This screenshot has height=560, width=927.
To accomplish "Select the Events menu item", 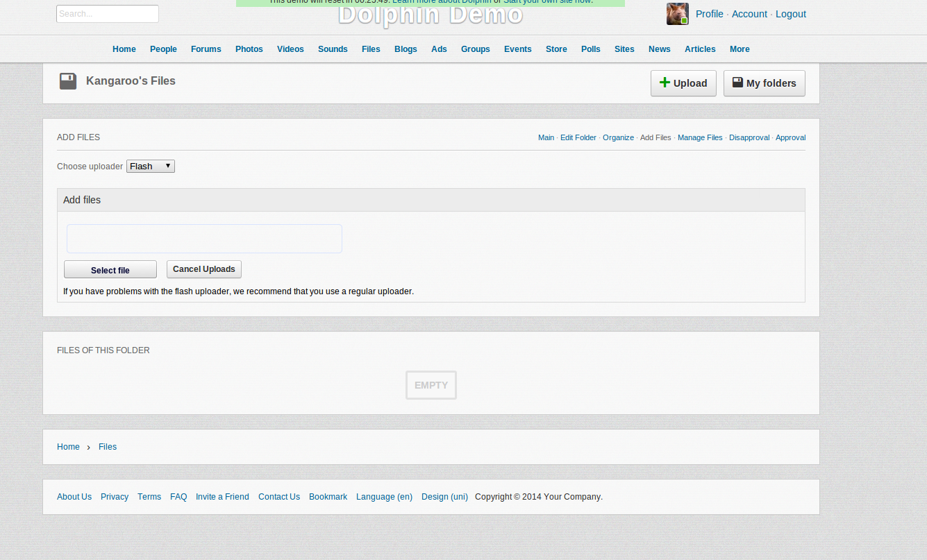I will (518, 49).
